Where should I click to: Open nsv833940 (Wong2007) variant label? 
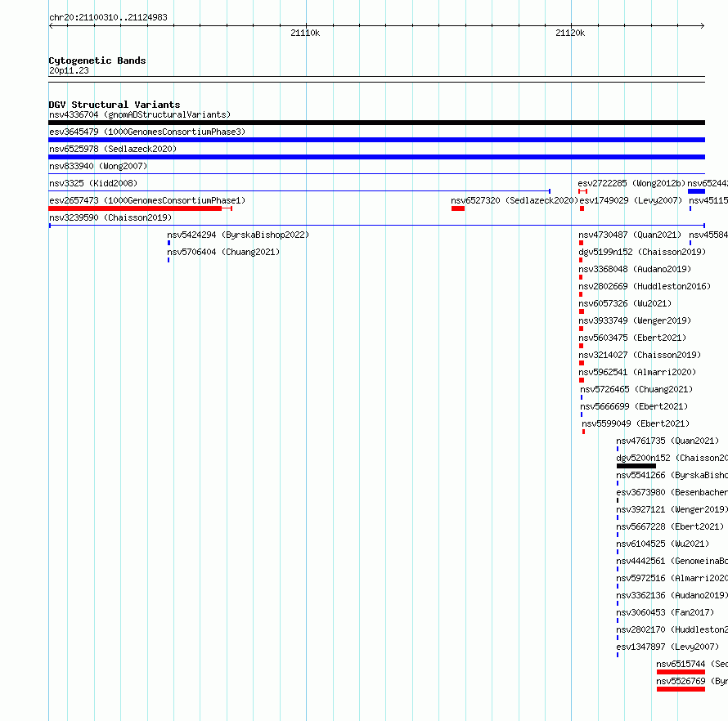pyautogui.click(x=98, y=166)
